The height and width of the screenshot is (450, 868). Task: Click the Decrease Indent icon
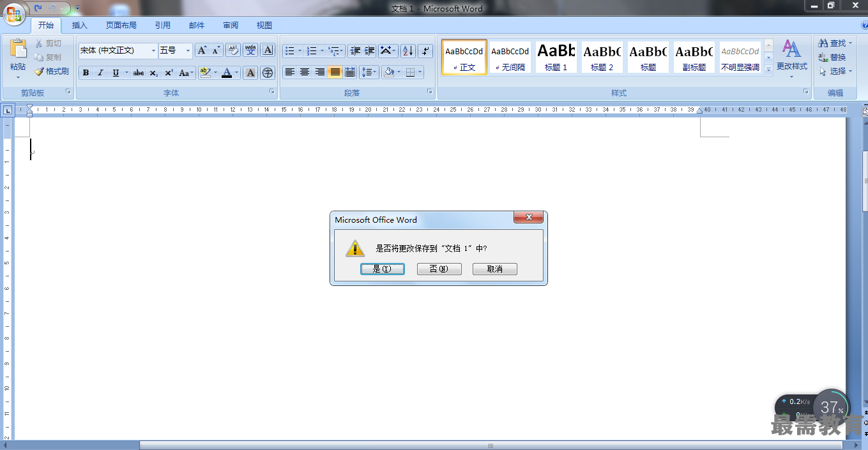pyautogui.click(x=355, y=50)
